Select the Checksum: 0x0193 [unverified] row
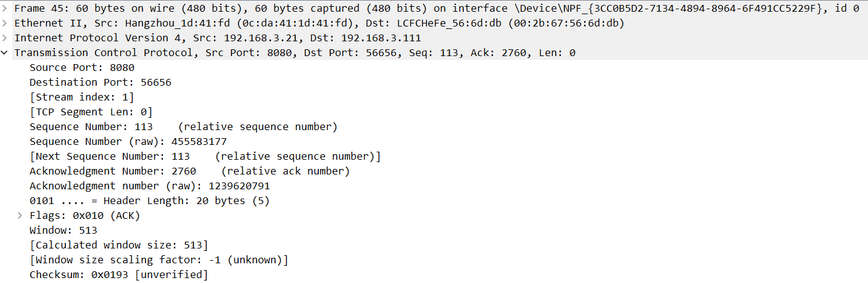The height and width of the screenshot is (283, 868). tap(119, 274)
